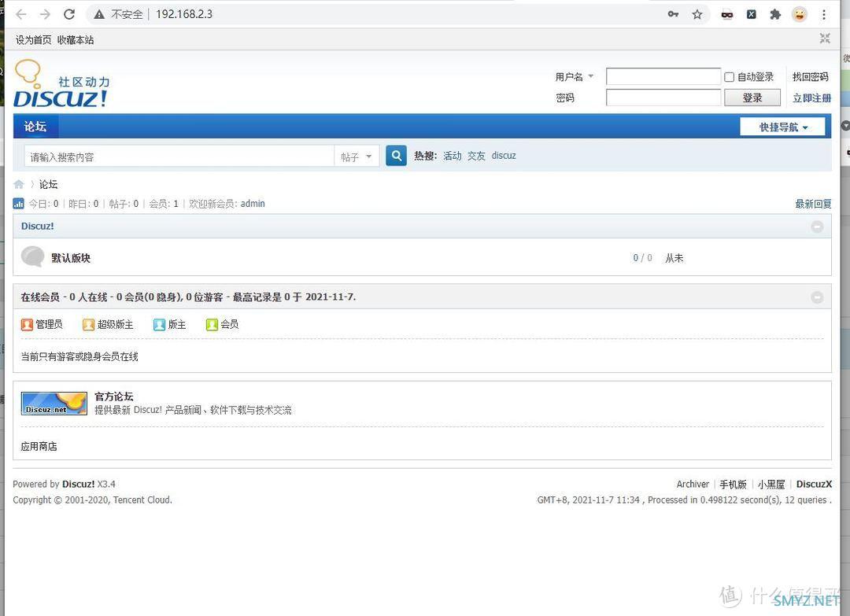This screenshot has width=850, height=616.
Task: Open the 官方论坛 link
Action: pyautogui.click(x=114, y=397)
